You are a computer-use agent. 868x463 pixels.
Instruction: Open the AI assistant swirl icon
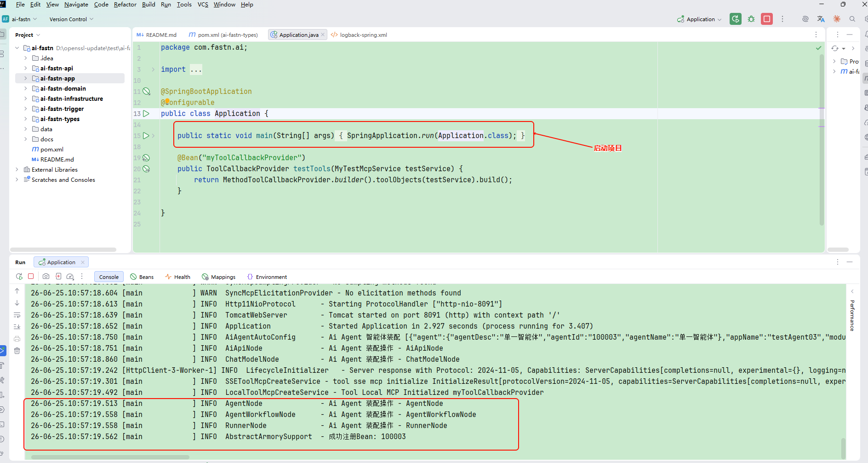[805, 19]
